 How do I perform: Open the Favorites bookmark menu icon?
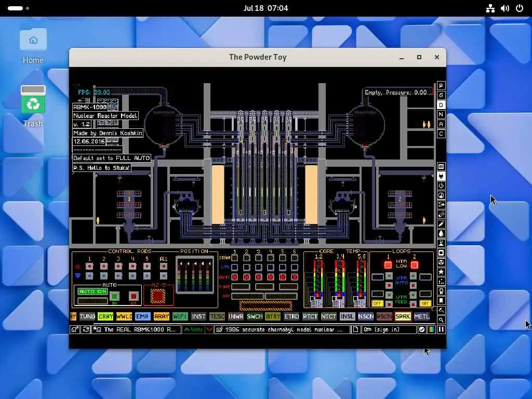441,301
